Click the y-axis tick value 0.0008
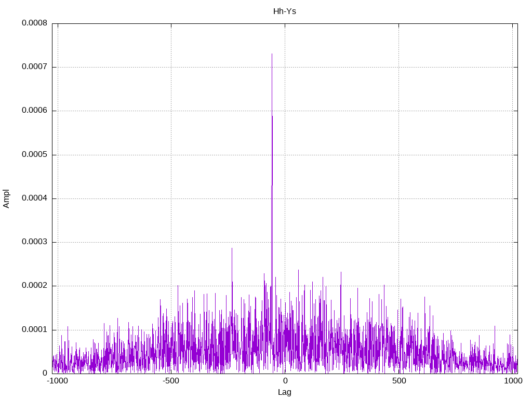532x399 pixels. [x=34, y=23]
